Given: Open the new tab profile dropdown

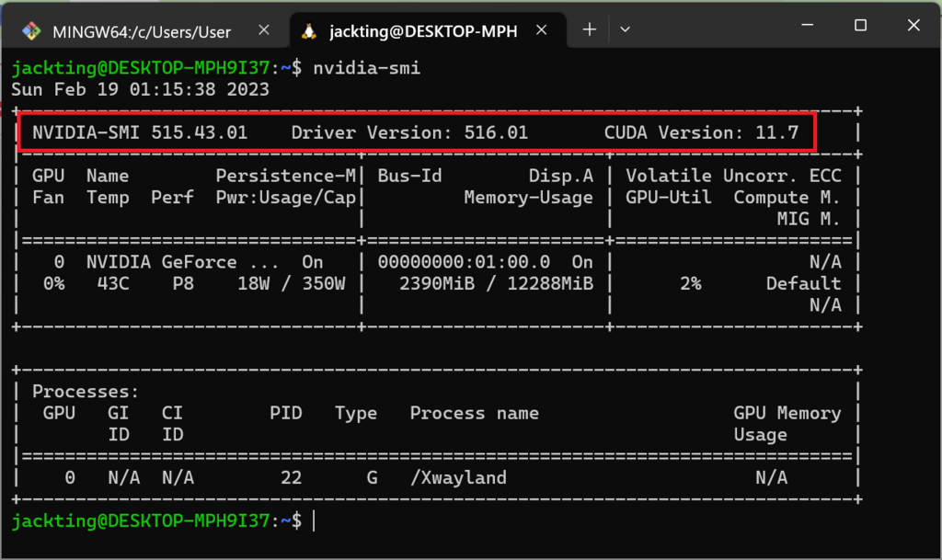Looking at the screenshot, I should coord(625,29).
